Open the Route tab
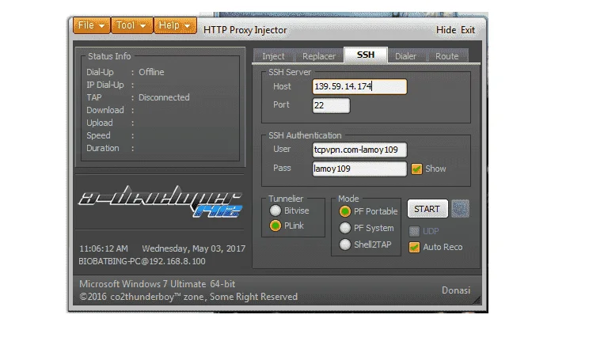This screenshot has width=608, height=364. (x=446, y=56)
